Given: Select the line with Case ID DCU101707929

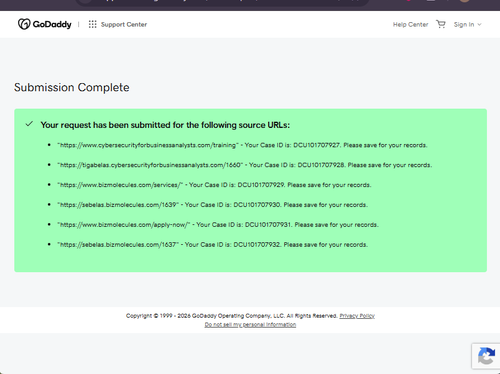Looking at the screenshot, I should [214, 185].
